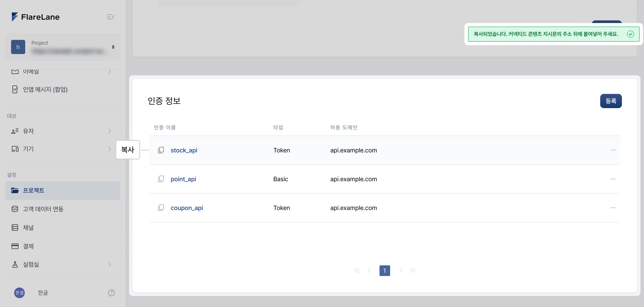Click the 등록 button
Screen dimensions: 644x307
pyautogui.click(x=611, y=101)
